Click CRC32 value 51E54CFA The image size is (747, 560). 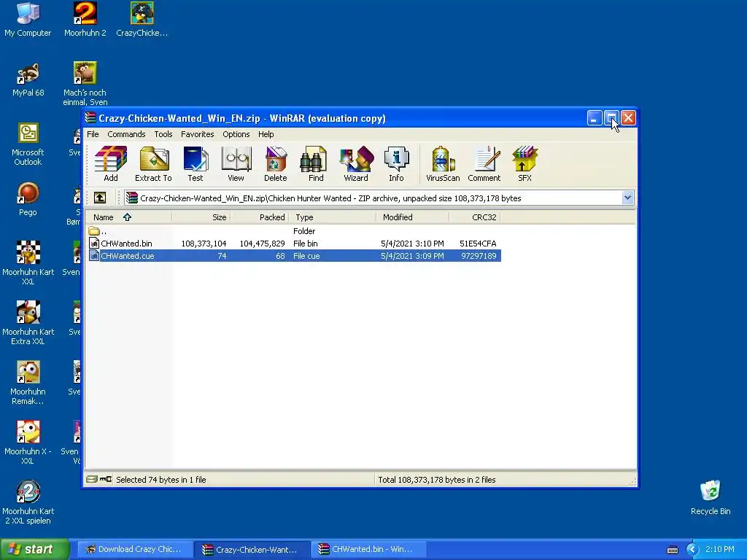tap(478, 244)
